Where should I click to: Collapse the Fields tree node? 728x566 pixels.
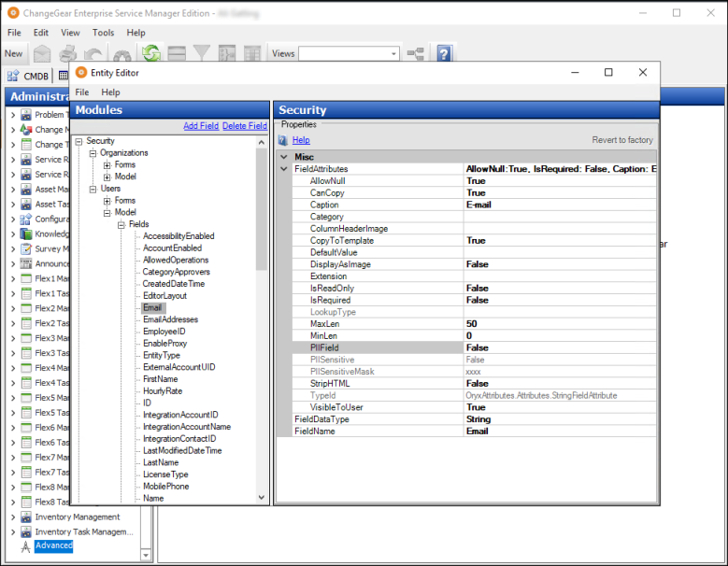(x=121, y=224)
